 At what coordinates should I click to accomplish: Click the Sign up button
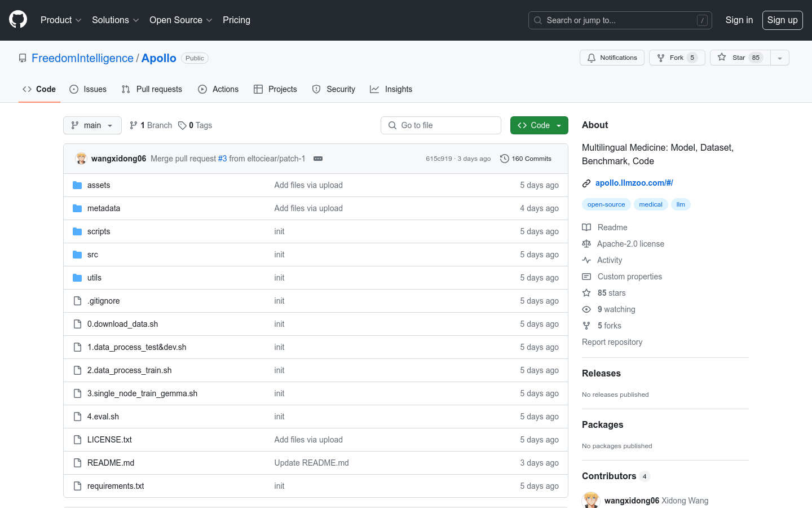tap(783, 20)
